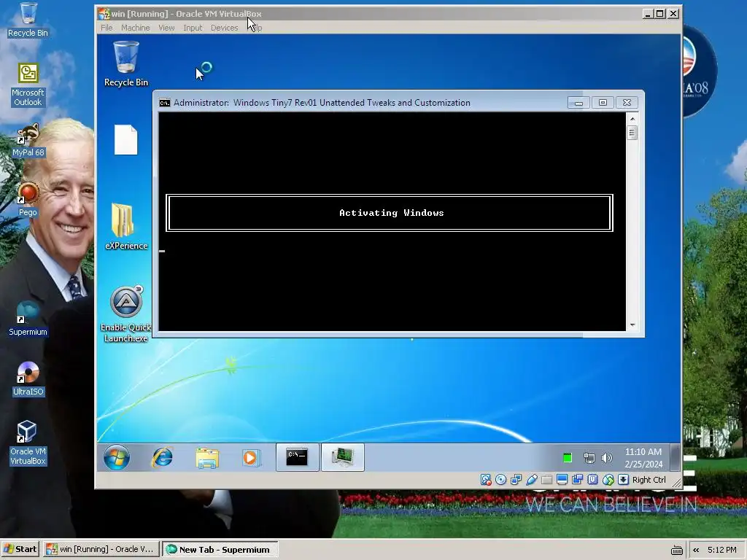Click the win [Running] taskbar button
The height and width of the screenshot is (560, 747).
pyautogui.click(x=101, y=550)
